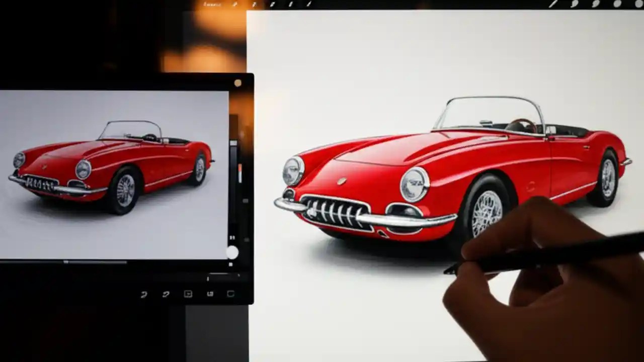Adjust the brush size slider on the right sidebar
Screen dimensions: 644x362
tap(233, 151)
